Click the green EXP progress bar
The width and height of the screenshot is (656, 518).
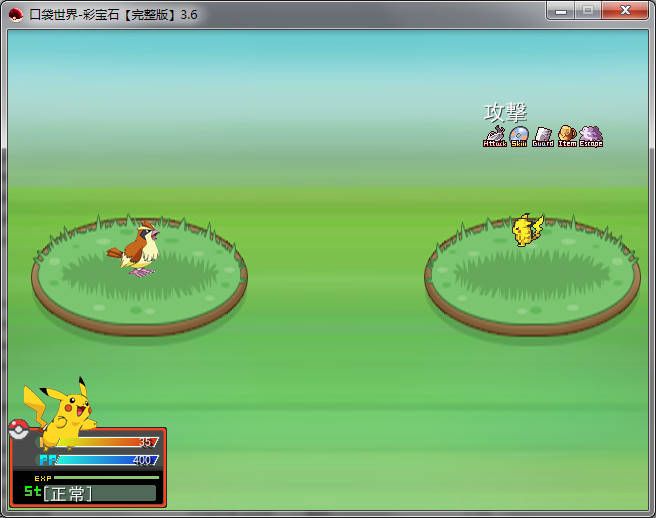tap(106, 477)
